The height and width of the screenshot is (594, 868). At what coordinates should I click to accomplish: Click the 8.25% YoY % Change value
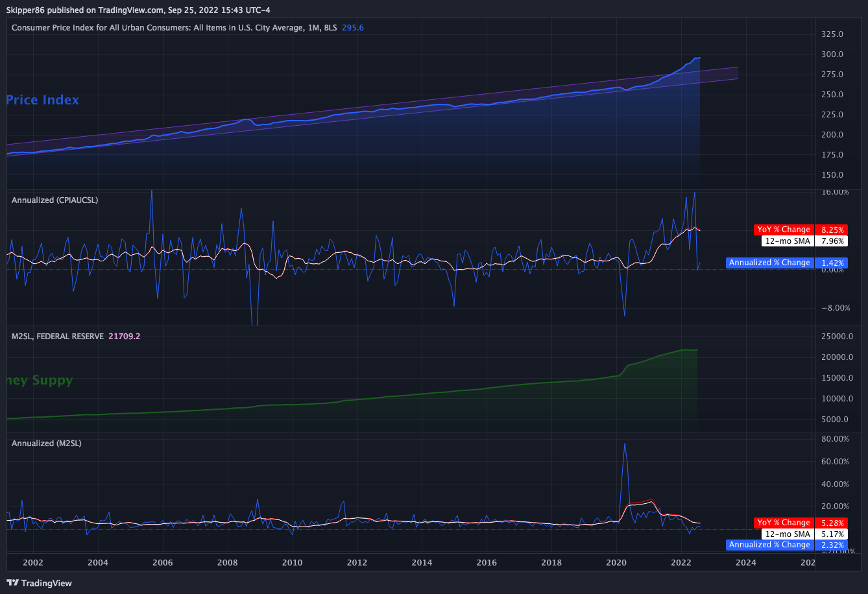(x=832, y=230)
